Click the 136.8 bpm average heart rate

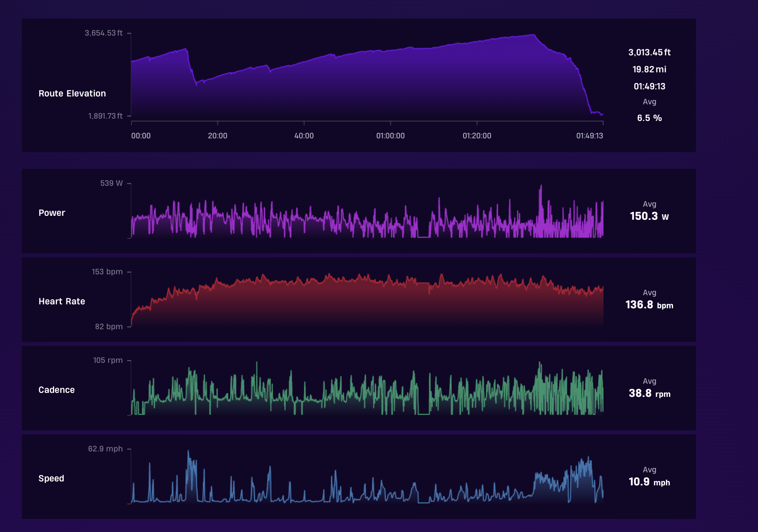649,305
